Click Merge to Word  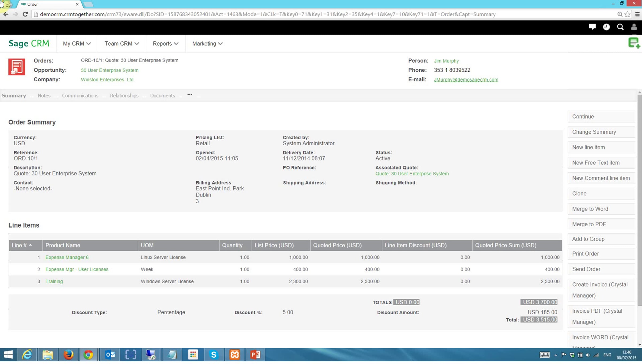[601, 209]
